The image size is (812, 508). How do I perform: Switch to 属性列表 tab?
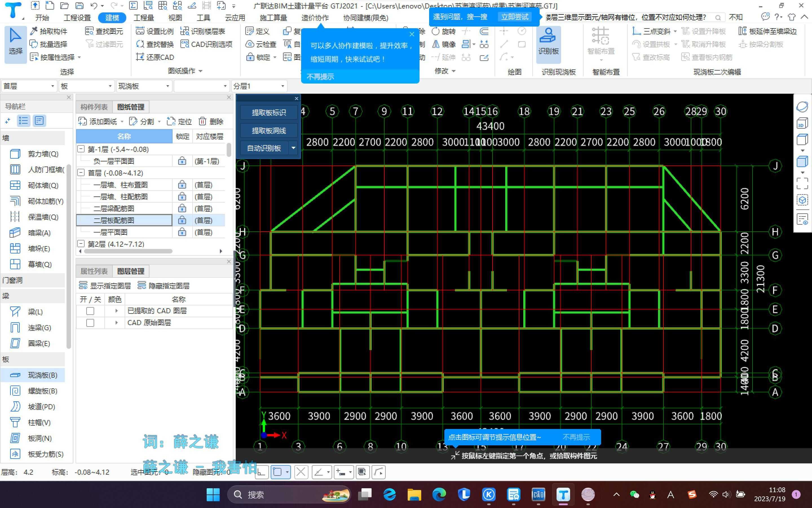(x=94, y=271)
